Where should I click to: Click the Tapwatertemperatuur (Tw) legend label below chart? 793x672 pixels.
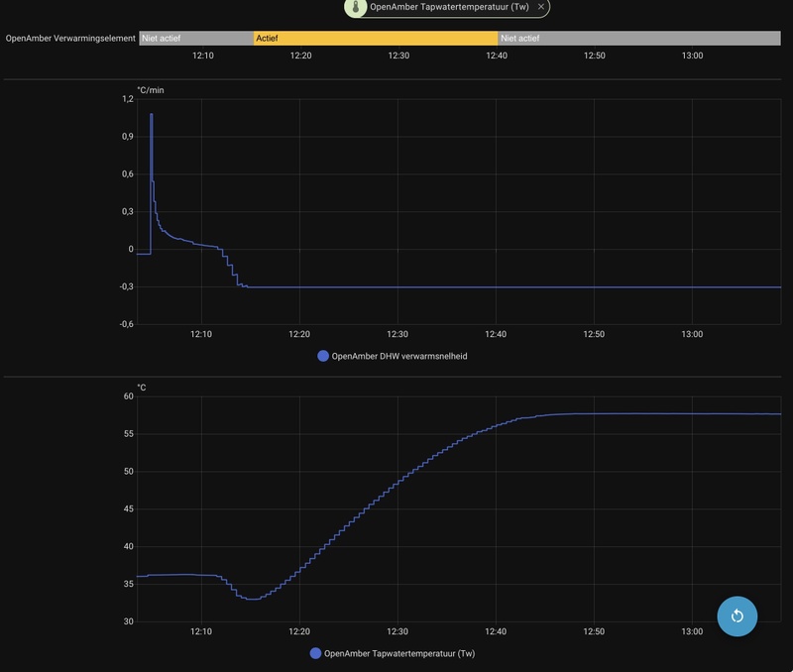[x=399, y=653]
